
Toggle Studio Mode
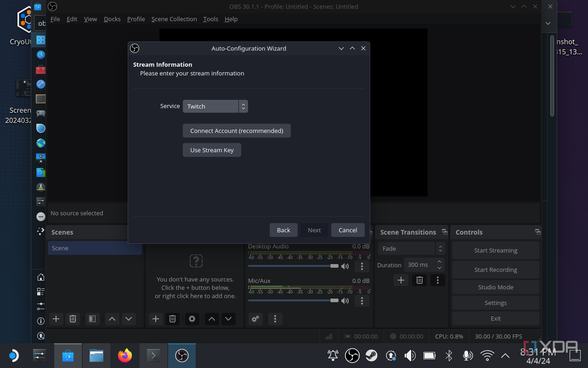coord(496,287)
